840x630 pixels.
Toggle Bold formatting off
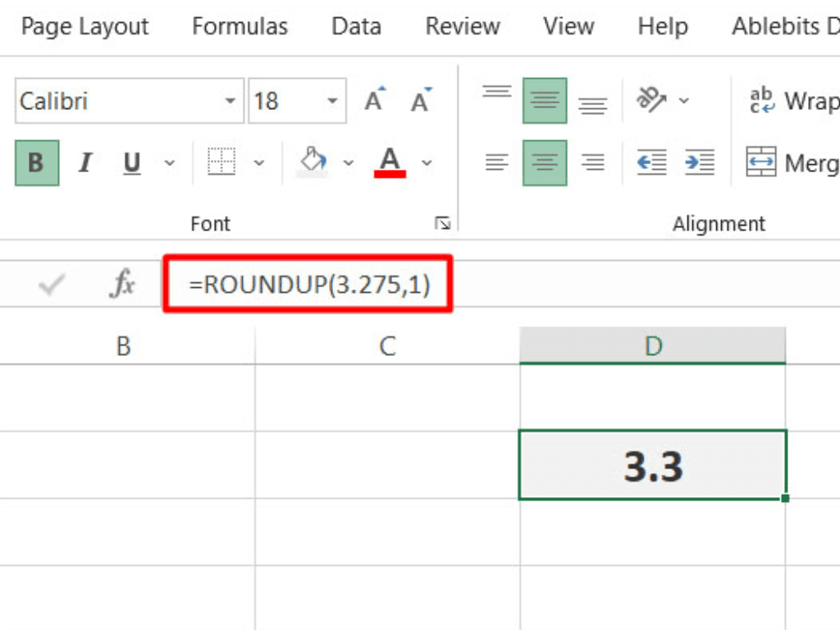click(x=36, y=162)
